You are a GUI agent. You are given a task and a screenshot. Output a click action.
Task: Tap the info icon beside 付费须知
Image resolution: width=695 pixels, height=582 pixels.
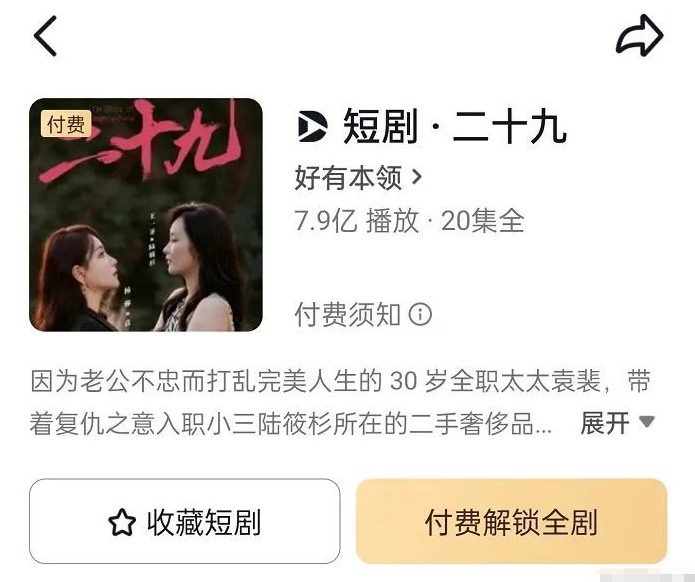pyautogui.click(x=419, y=314)
